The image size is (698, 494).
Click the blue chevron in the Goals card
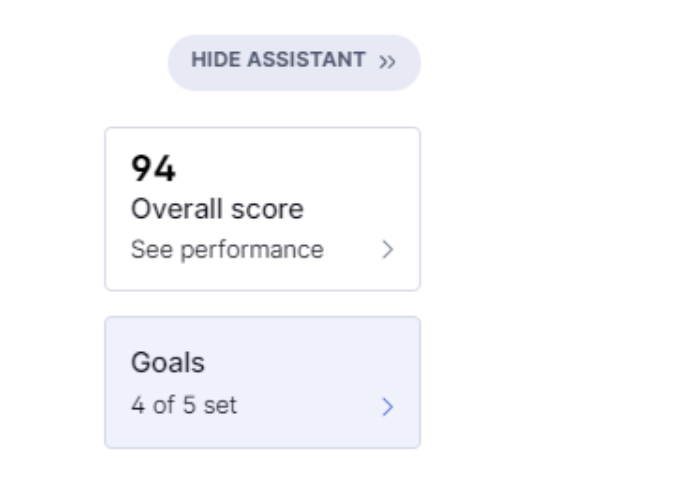pyautogui.click(x=388, y=407)
